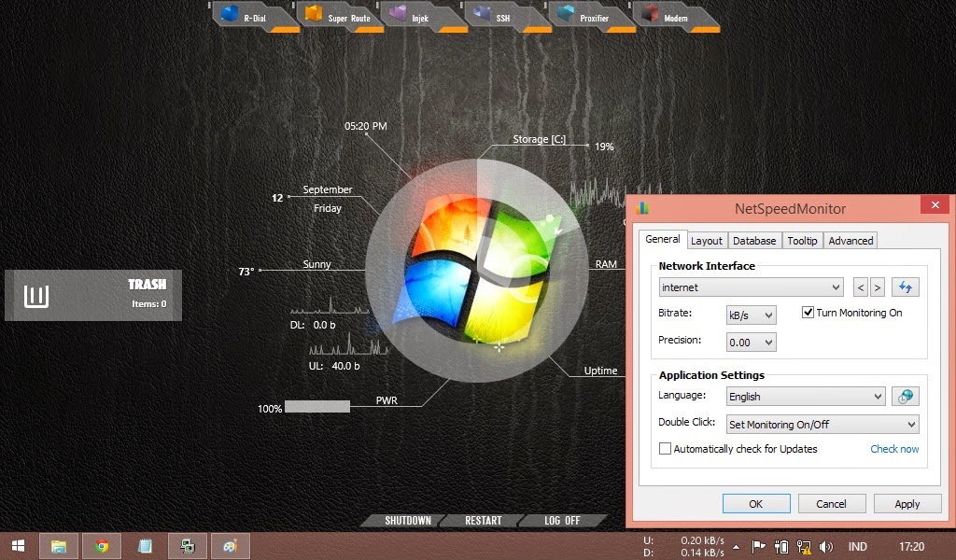956x560 pixels.
Task: Click the RAM label on the desktop widget
Action: 606,264
